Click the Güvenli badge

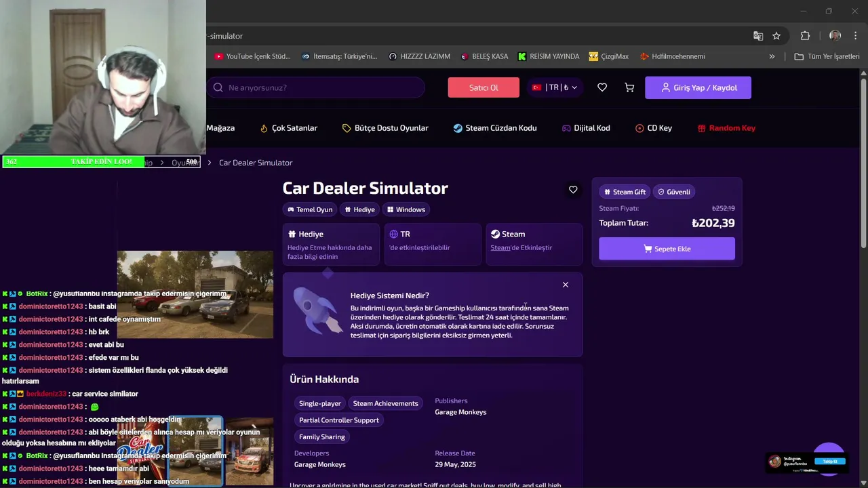pos(673,192)
